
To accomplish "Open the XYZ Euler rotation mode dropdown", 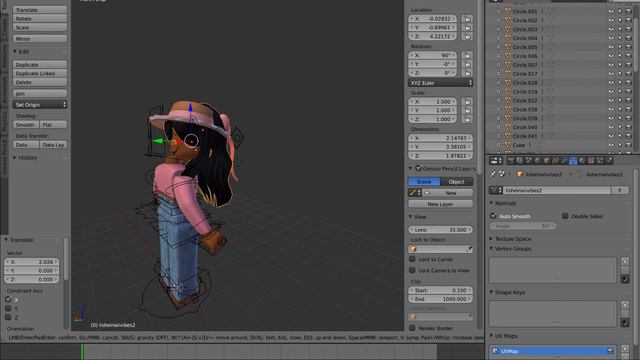I will pyautogui.click(x=440, y=83).
